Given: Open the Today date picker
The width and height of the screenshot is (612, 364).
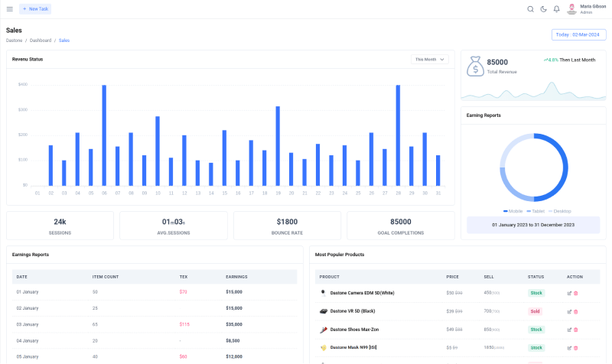Looking at the screenshot, I should tap(578, 34).
